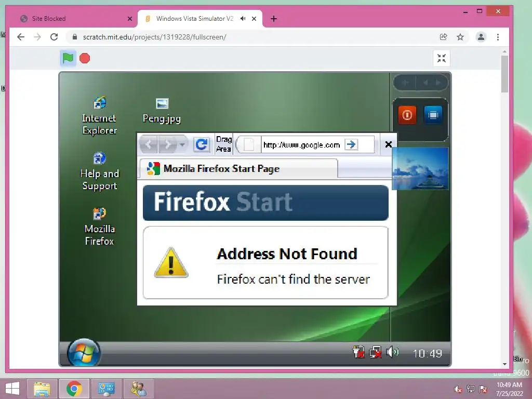This screenshot has height=399, width=532.
Task: Open a new Chrome tab
Action: [274, 19]
